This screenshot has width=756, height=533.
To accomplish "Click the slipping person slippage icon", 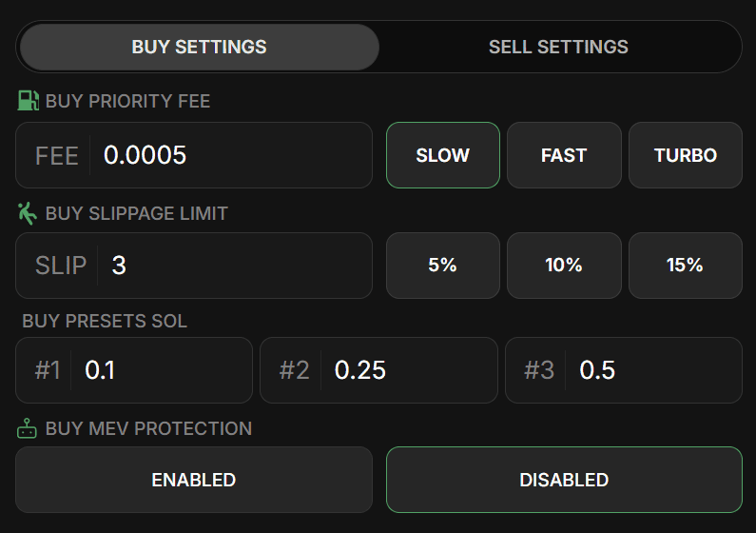I will tap(27, 213).
